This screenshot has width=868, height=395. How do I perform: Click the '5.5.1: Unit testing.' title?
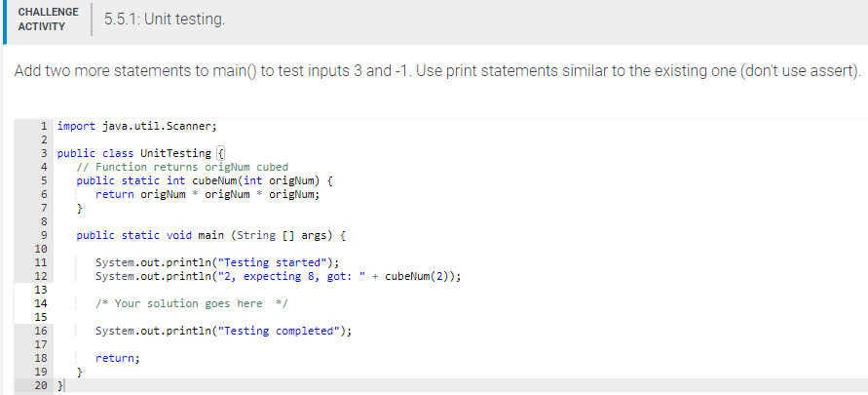point(165,20)
